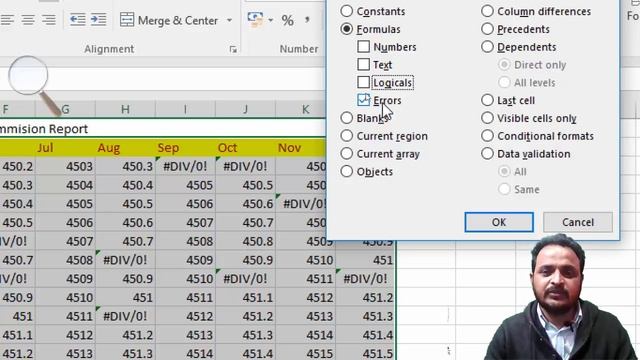This screenshot has width=640, height=360.
Task: Click the Align Left icon
Action: (x=7, y=20)
